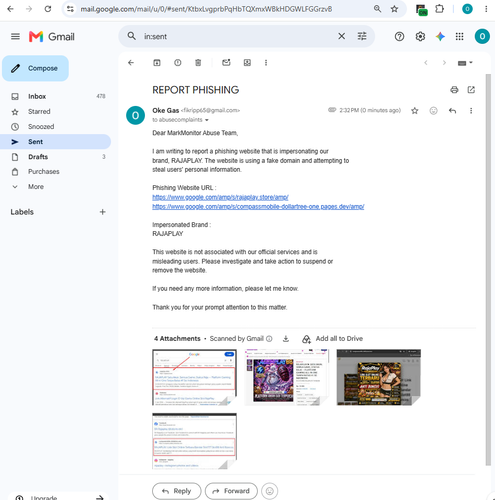Click Add all to Drive
The image size is (495, 500).
click(332, 339)
